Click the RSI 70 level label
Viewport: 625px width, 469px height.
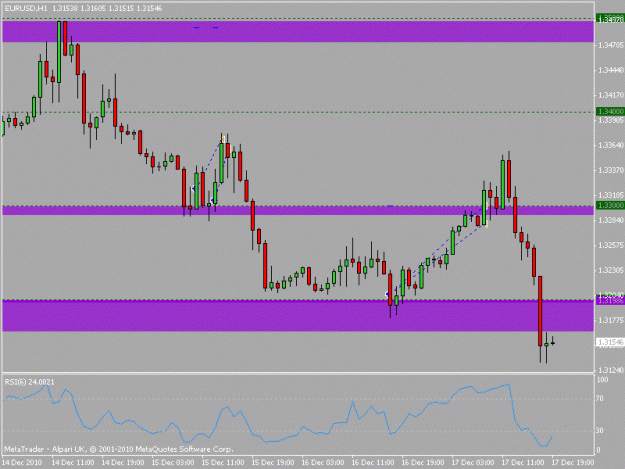(x=599, y=398)
